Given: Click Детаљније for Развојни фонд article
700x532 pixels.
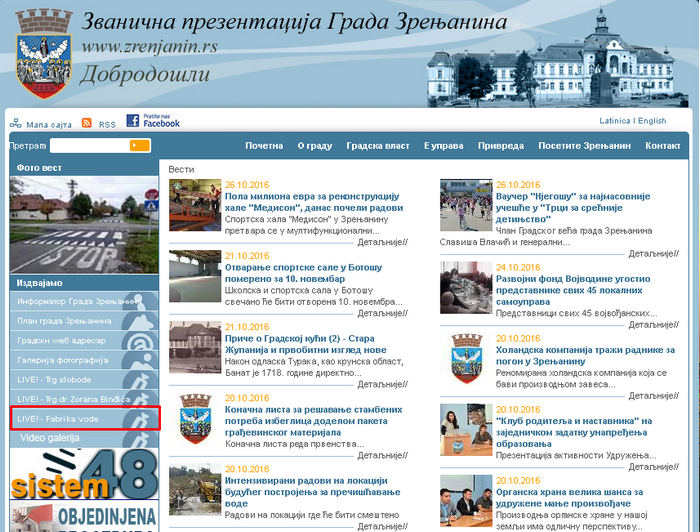Looking at the screenshot, I should tap(654, 324).
